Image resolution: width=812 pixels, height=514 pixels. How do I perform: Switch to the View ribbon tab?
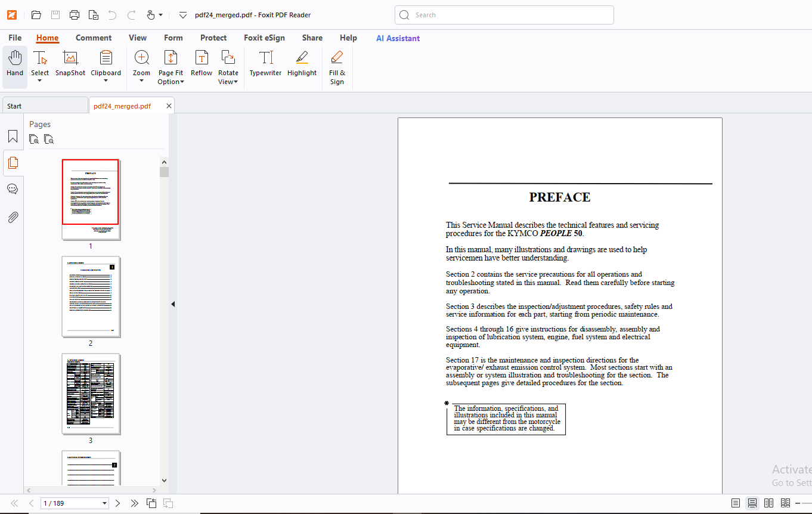[x=138, y=38]
